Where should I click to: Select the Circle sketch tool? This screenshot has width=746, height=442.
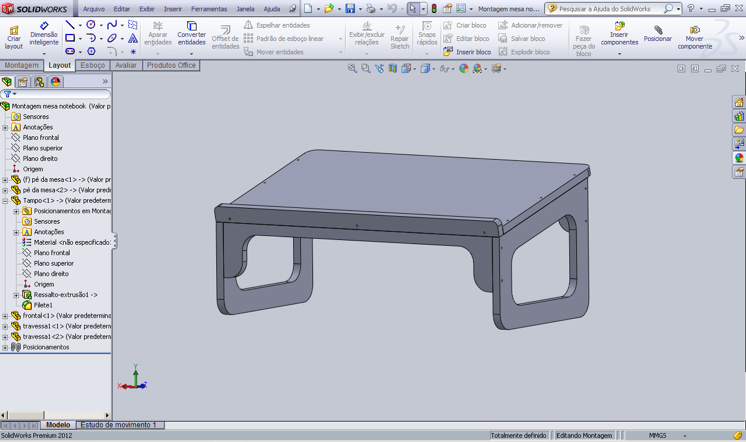coord(91,25)
